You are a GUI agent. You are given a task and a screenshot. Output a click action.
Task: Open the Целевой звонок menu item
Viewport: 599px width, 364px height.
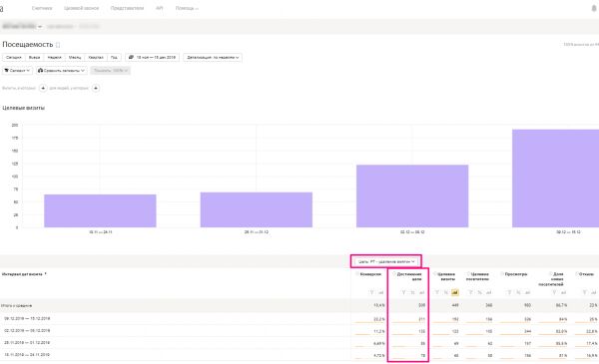click(x=82, y=8)
